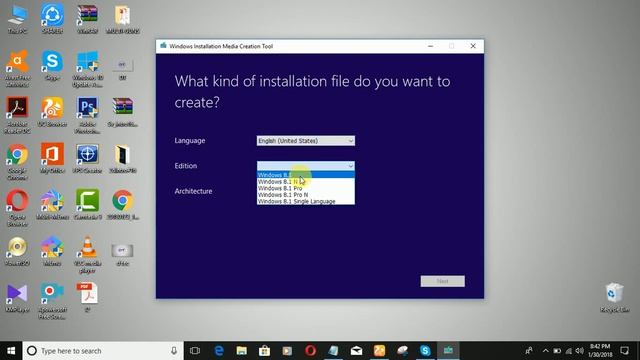Open the My Office desktop shortcut
Screen dimensions: 640x360
(52, 158)
